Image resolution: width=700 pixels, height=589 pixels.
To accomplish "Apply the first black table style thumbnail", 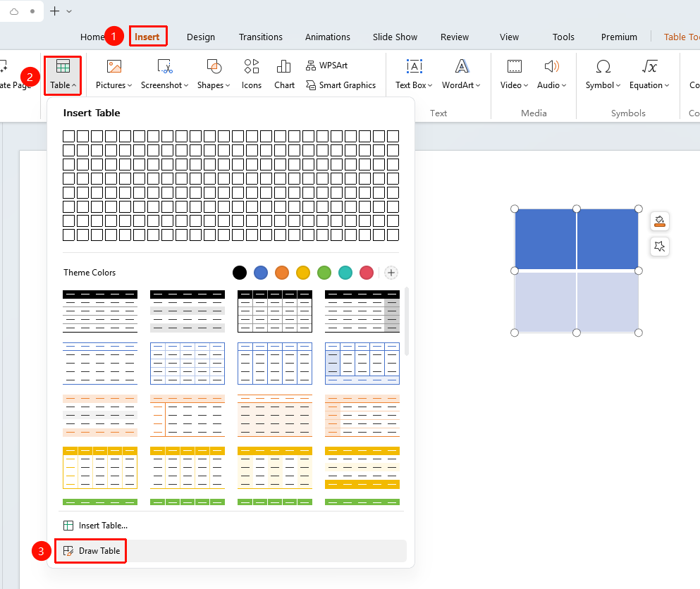I will [100, 311].
